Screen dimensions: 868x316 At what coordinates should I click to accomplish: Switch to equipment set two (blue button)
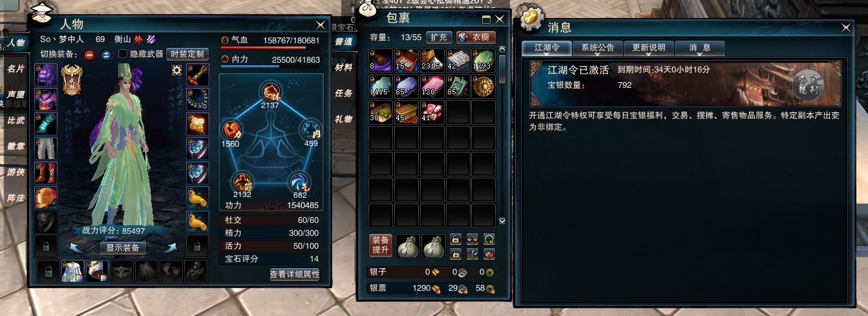tap(106, 54)
